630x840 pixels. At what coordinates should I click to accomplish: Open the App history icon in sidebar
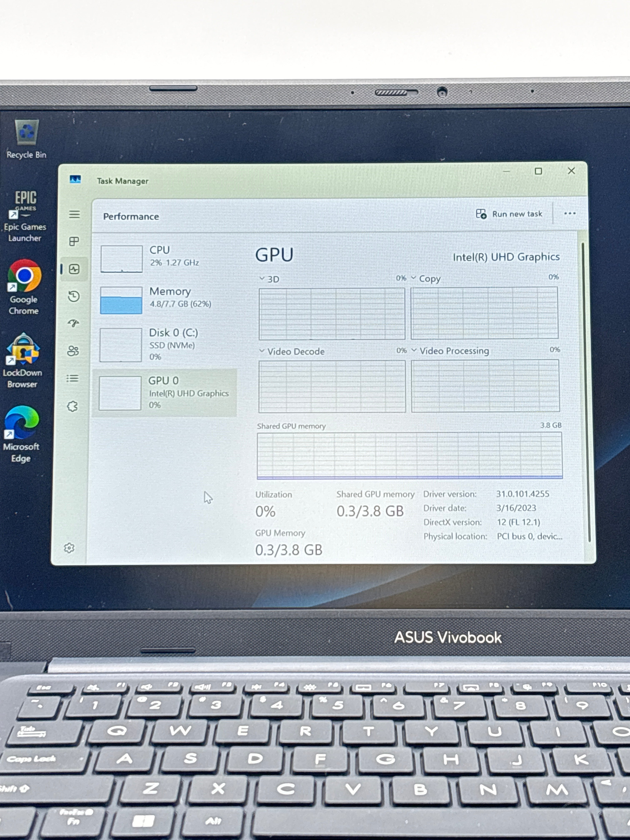(74, 296)
